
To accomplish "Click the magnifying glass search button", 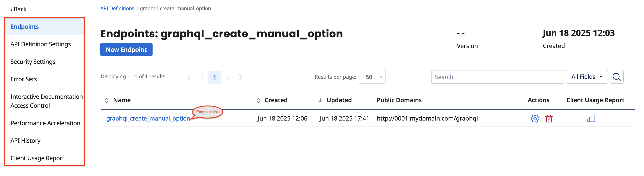I will click(x=616, y=77).
